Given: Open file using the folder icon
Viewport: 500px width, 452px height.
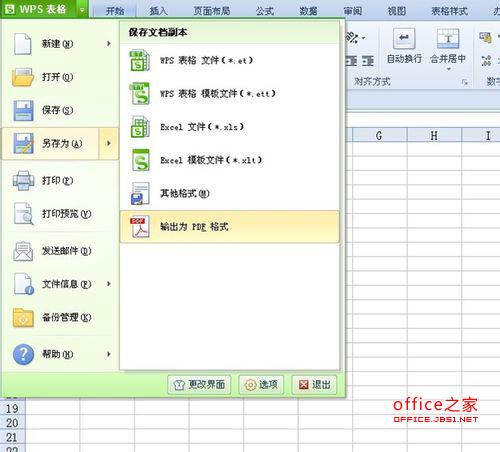Looking at the screenshot, I should pyautogui.click(x=23, y=77).
